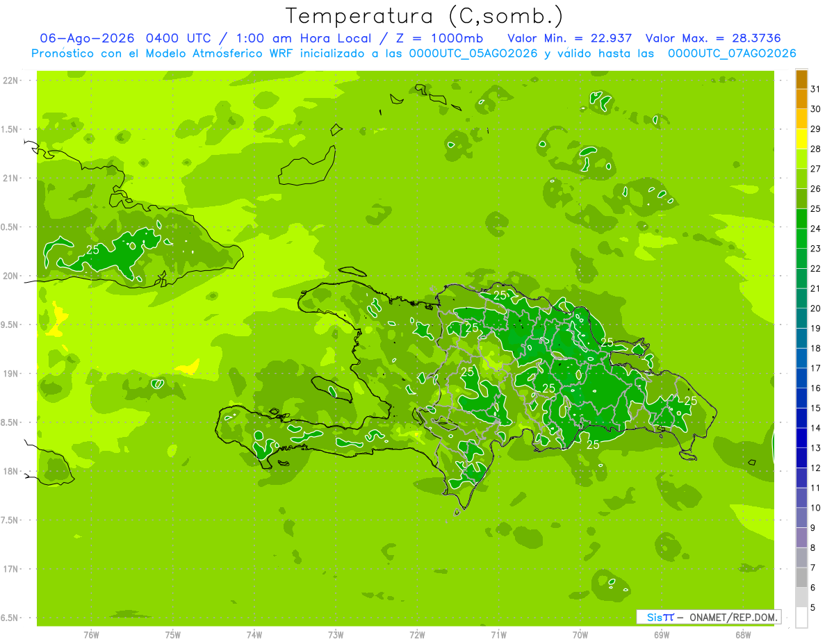Click the "21N" latitude axis label
Image resolution: width=834 pixels, height=644 pixels.
12,179
